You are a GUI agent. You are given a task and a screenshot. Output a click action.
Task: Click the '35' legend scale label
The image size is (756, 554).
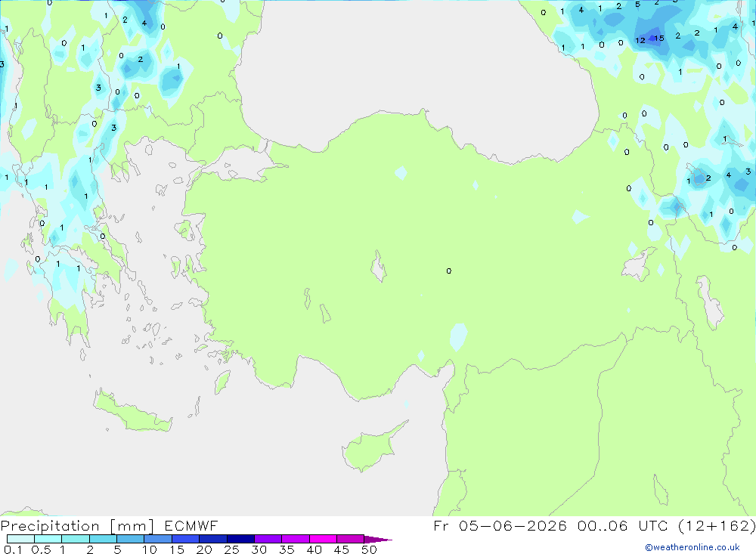pos(287,549)
